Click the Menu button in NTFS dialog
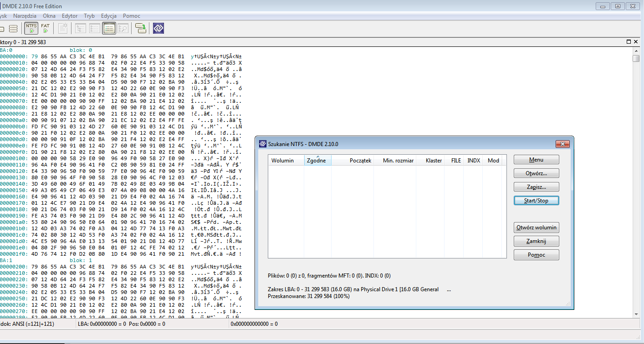The image size is (644, 344). pos(536,160)
